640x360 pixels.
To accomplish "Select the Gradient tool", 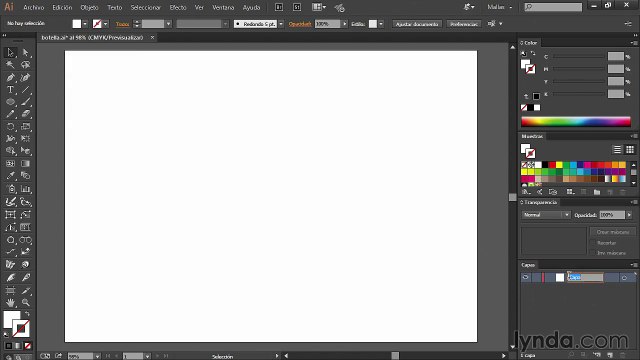I will pyautogui.click(x=25, y=164).
